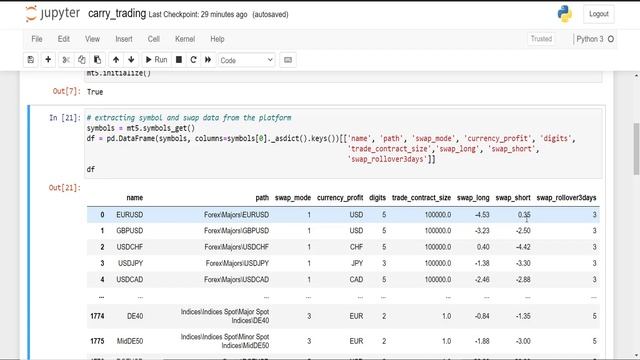This screenshot has height=360, width=640.
Task: Insert a cell below with plus icon
Action: [48, 60]
